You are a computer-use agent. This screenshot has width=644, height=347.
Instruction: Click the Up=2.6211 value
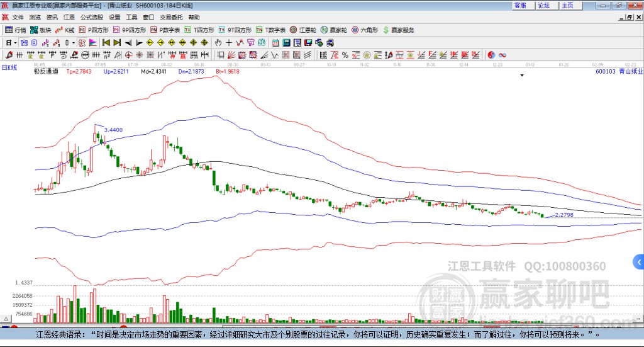point(116,72)
